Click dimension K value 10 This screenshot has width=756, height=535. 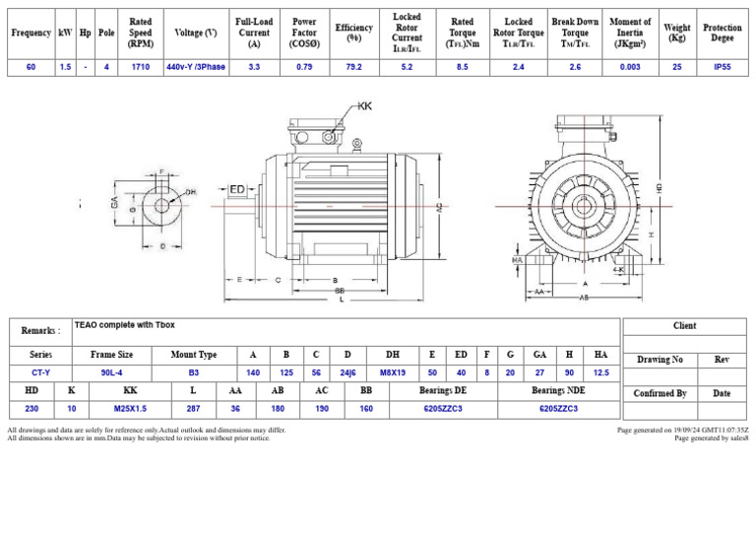tap(71, 409)
